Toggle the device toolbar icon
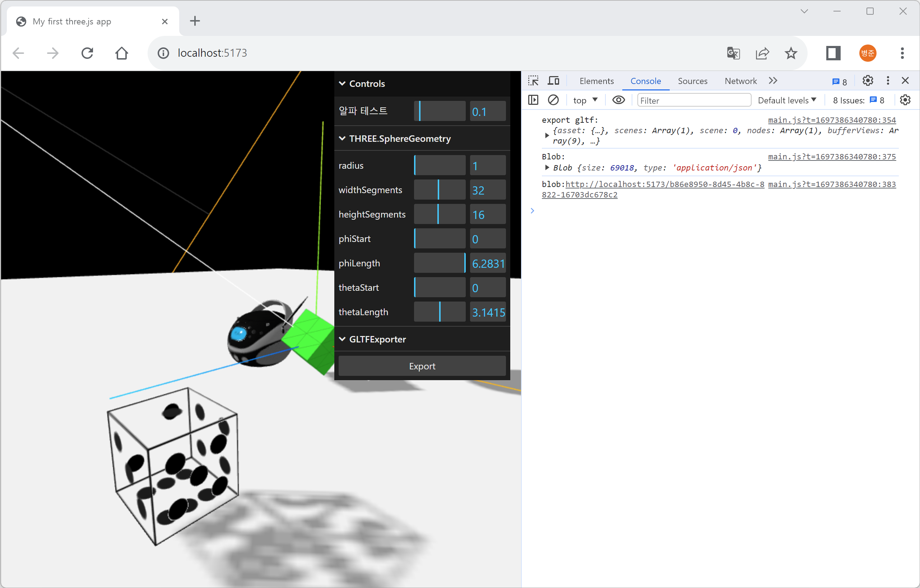The height and width of the screenshot is (588, 920). pyautogui.click(x=553, y=80)
